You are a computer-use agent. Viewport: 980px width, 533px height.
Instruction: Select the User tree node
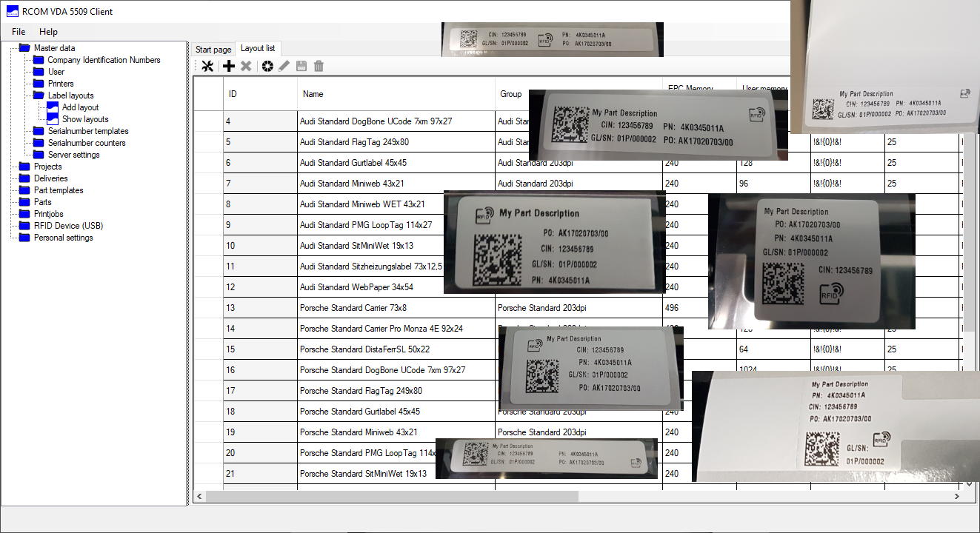(x=56, y=72)
